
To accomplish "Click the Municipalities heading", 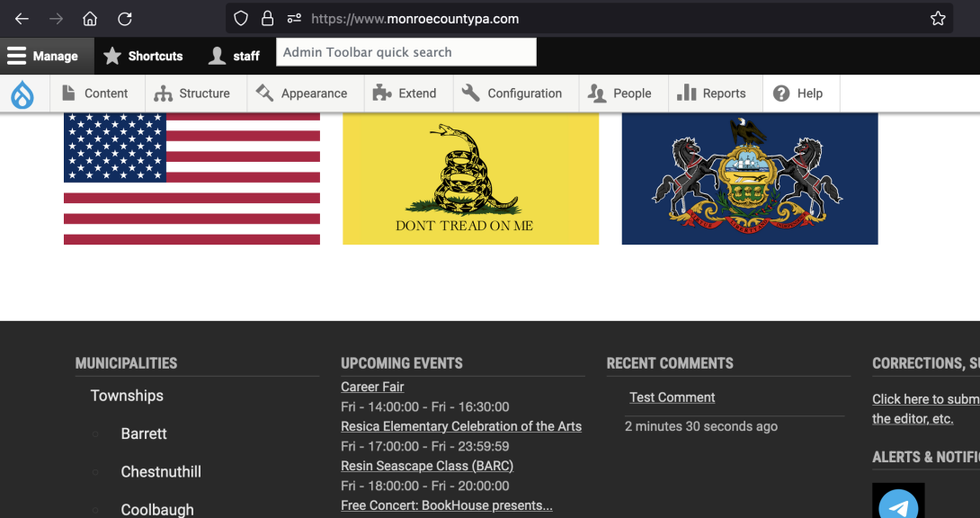I will click(x=126, y=363).
